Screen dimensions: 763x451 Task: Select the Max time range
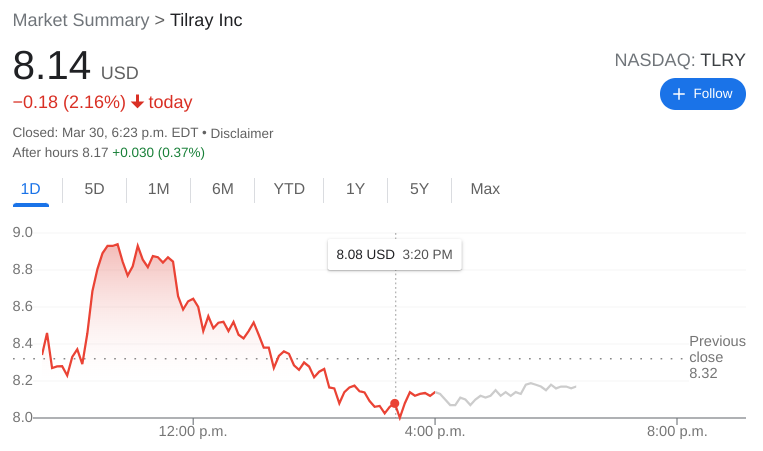coord(485,189)
